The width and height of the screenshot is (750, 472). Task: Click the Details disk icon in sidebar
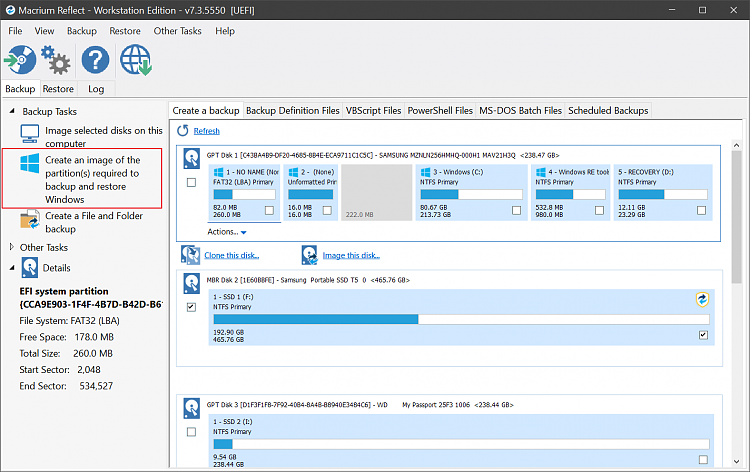(x=30, y=268)
